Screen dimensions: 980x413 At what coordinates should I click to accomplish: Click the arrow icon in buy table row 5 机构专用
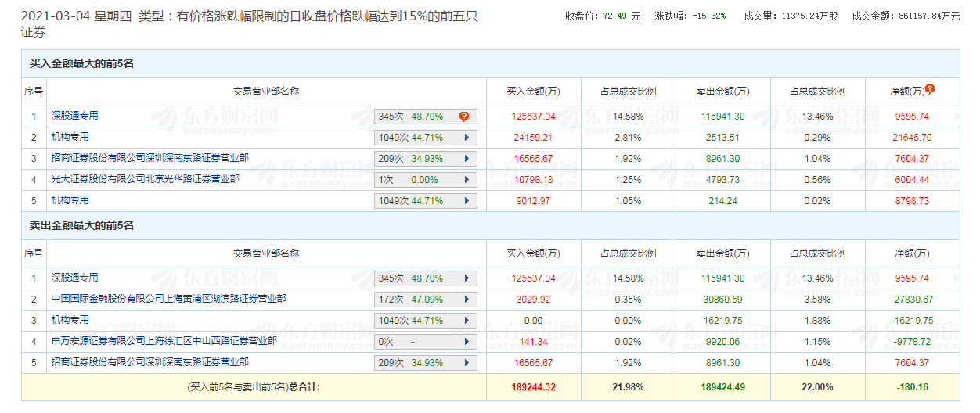click(467, 201)
